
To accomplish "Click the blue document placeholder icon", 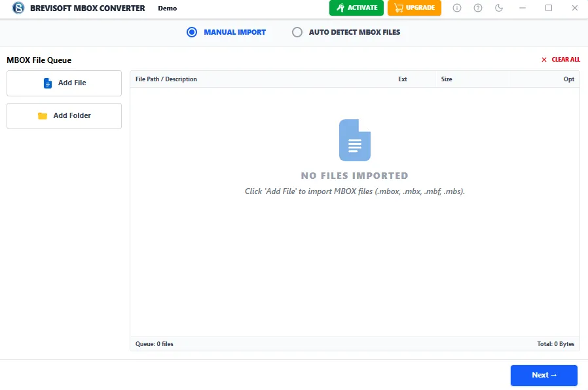I will pyautogui.click(x=355, y=140).
